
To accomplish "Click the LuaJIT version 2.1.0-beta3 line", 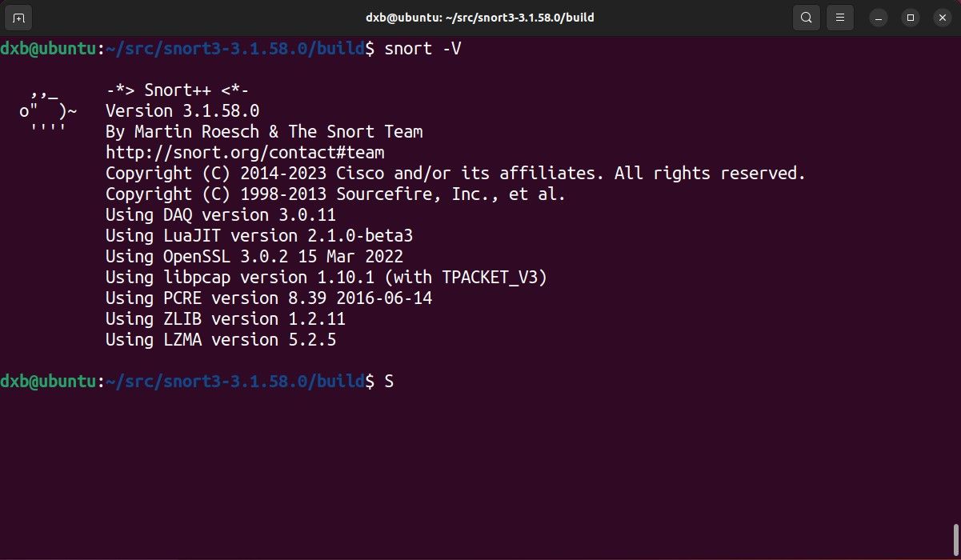I will [x=259, y=235].
